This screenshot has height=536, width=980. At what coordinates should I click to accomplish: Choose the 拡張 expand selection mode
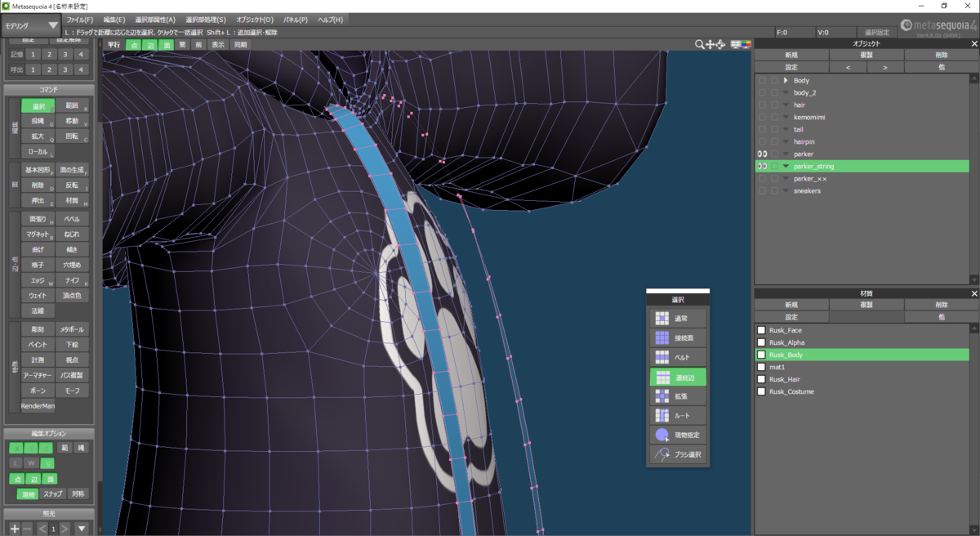(x=678, y=396)
